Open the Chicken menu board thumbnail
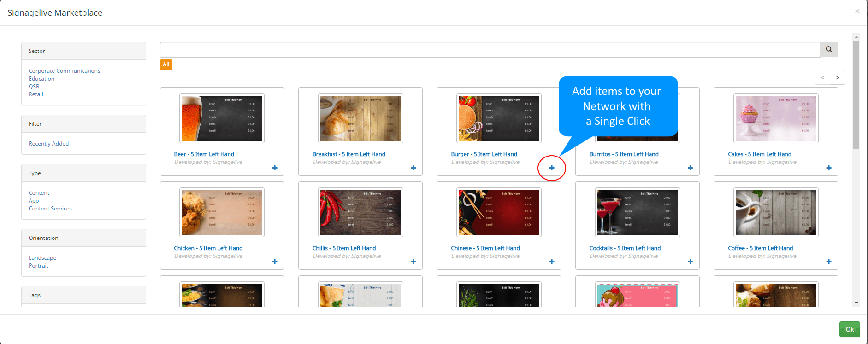This screenshot has height=344, width=868. tap(222, 212)
